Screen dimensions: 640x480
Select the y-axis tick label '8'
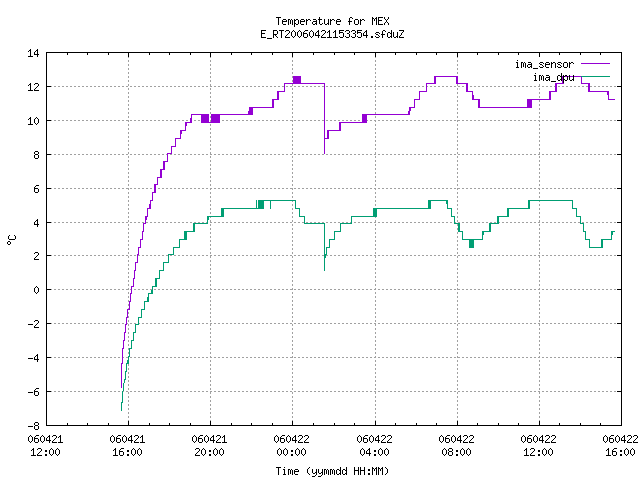(x=37, y=155)
